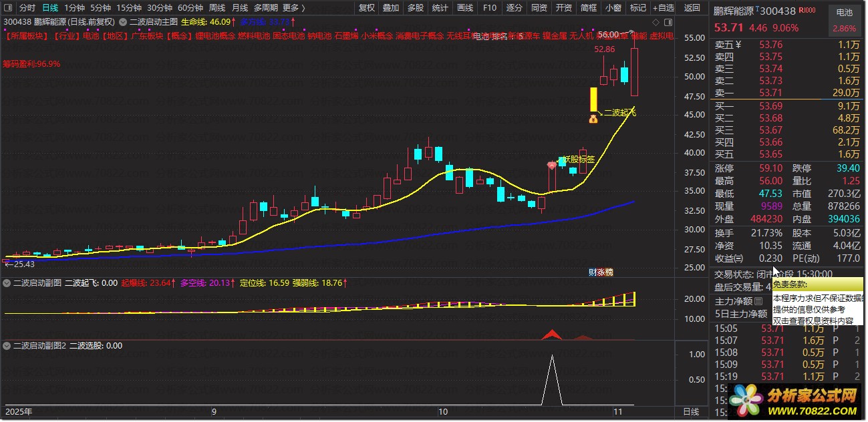Viewport: 868px width, 422px height.
Task: Click the 换手 value 21.73%
Action: click(767, 232)
